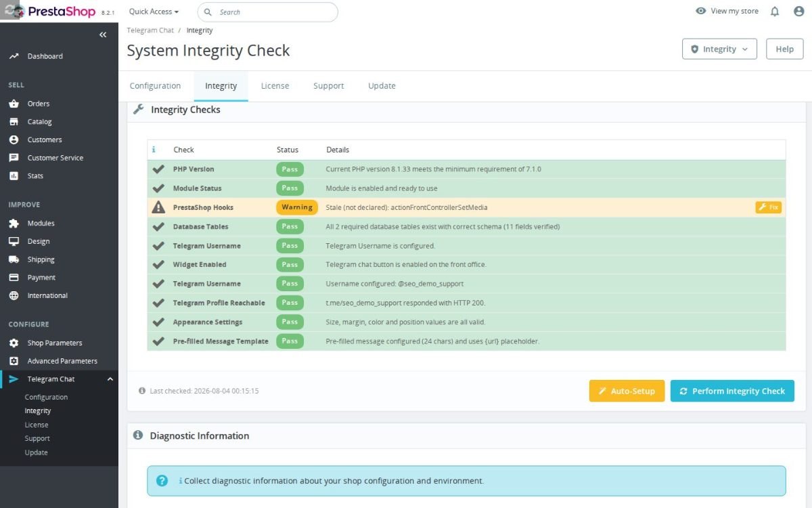The image size is (812, 508).
Task: Click Perform Integrity Check button
Action: pos(732,391)
